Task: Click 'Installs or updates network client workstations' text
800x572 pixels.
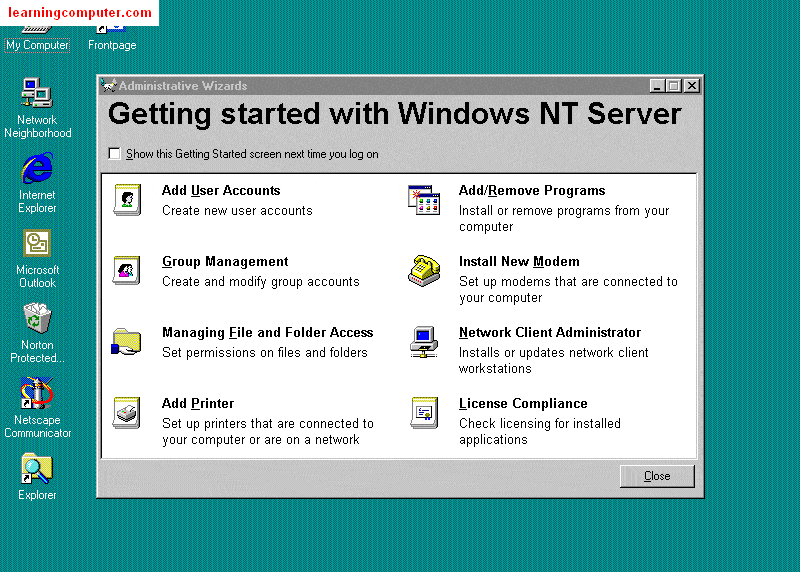Action: tap(554, 361)
